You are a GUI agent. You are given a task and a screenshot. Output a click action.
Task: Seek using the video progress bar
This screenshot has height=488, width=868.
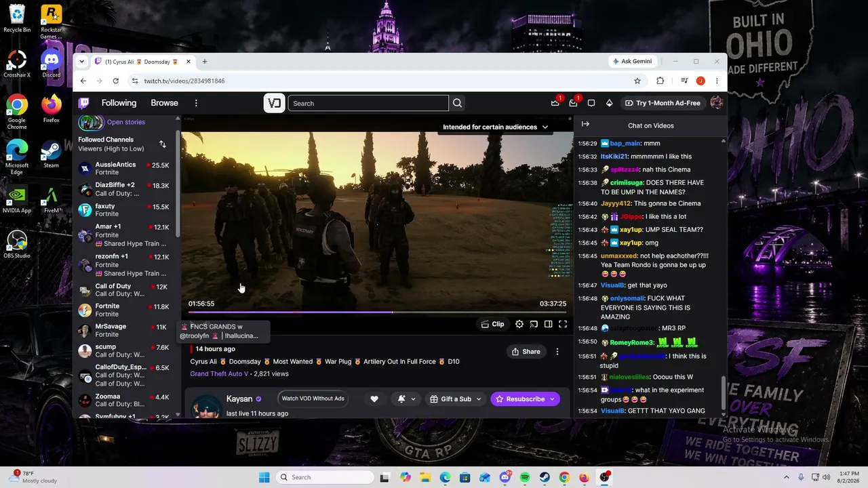tap(377, 312)
